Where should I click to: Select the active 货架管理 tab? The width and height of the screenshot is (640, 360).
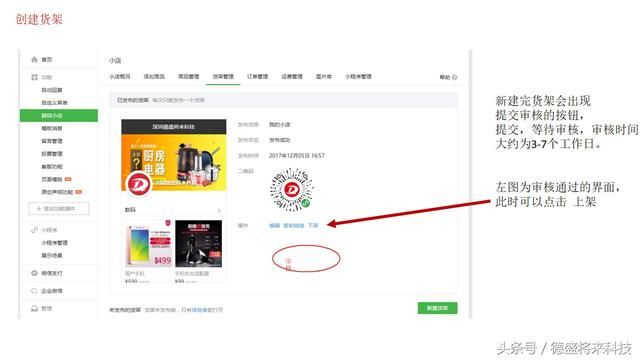(223, 76)
